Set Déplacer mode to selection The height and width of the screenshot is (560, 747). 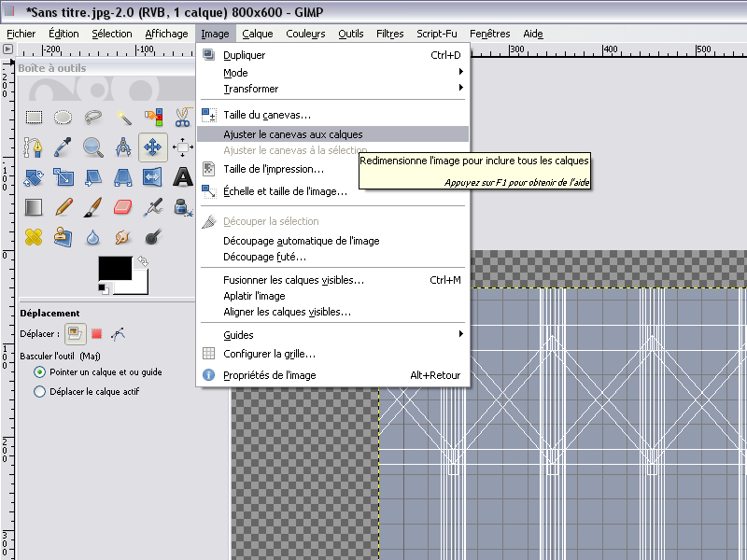97,334
